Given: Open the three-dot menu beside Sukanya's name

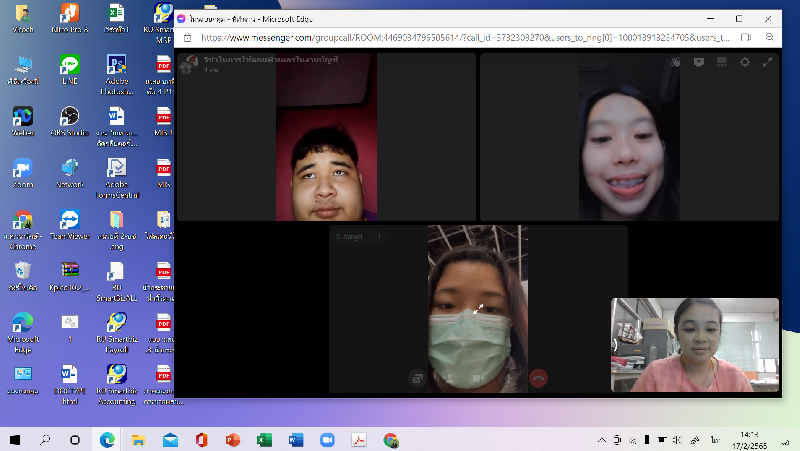Looking at the screenshot, I should (379, 236).
